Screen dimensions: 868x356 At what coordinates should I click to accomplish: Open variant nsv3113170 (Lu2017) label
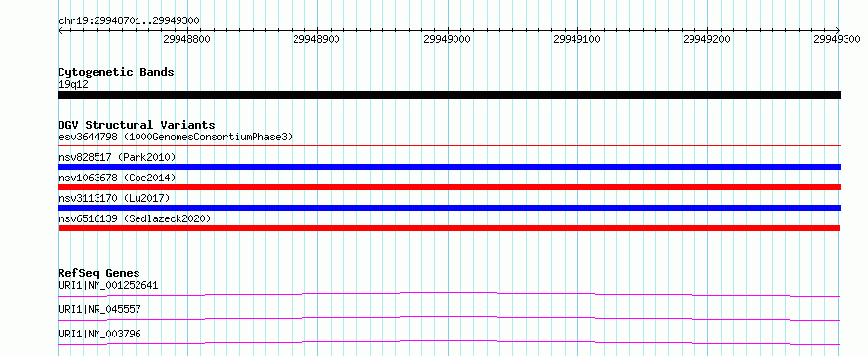(x=114, y=198)
